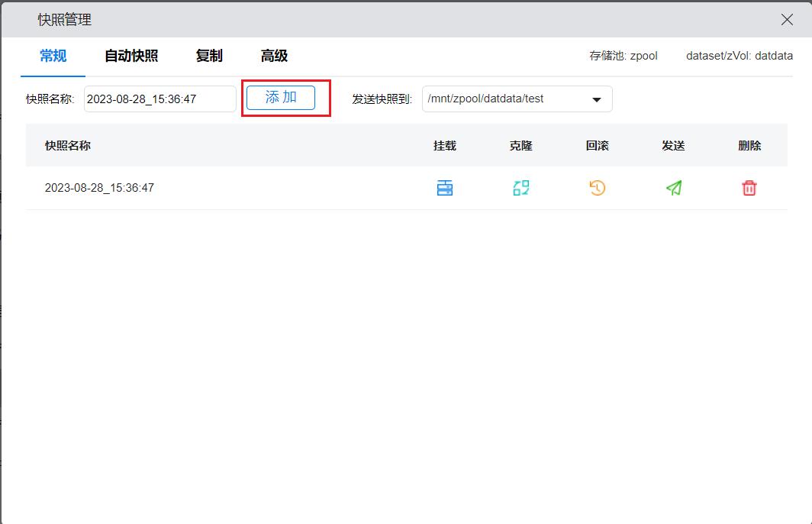Switch to the 常规 tab
This screenshot has width=812, height=524.
point(53,56)
